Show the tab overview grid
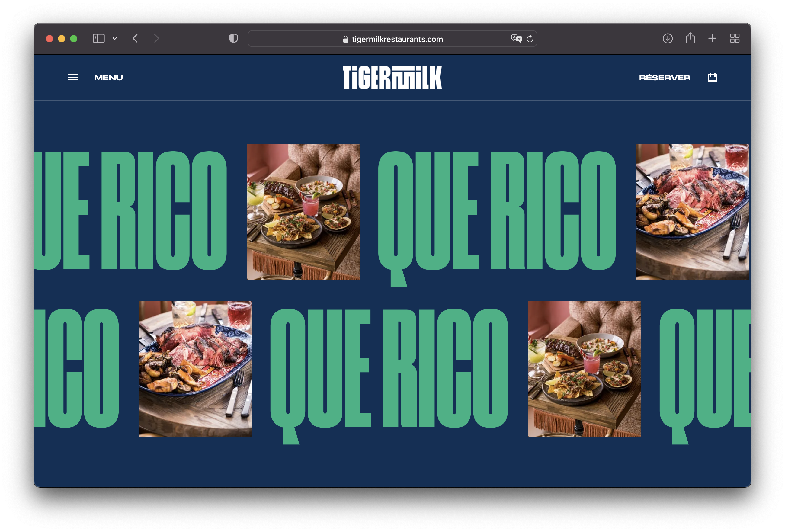Viewport: 785px width, 532px height. click(735, 39)
